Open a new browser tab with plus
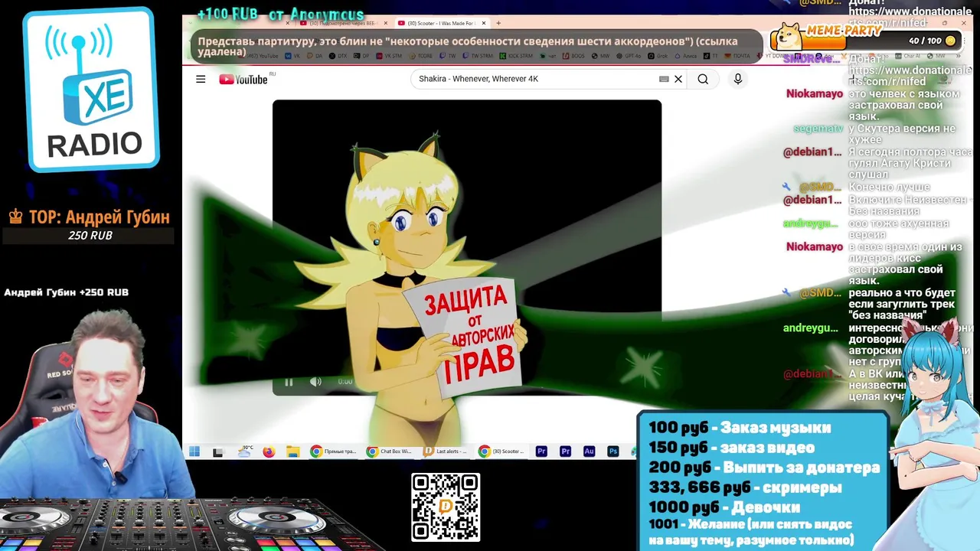Image resolution: width=980 pixels, height=551 pixels. click(498, 23)
